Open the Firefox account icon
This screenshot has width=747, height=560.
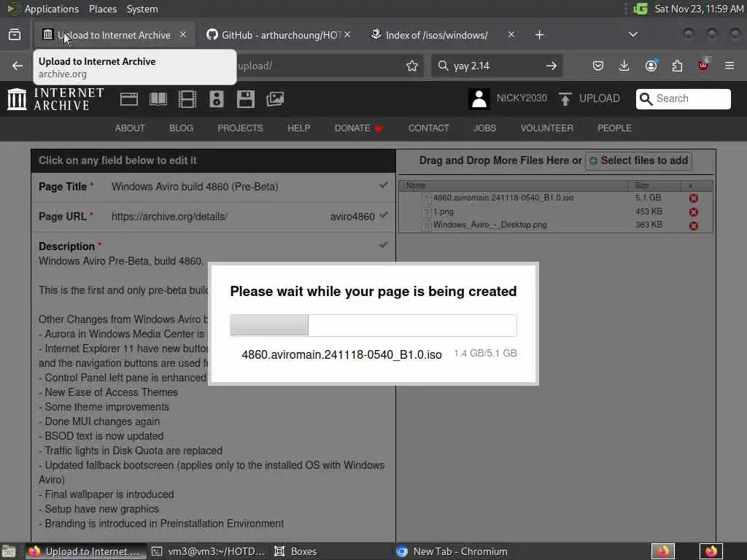point(651,66)
